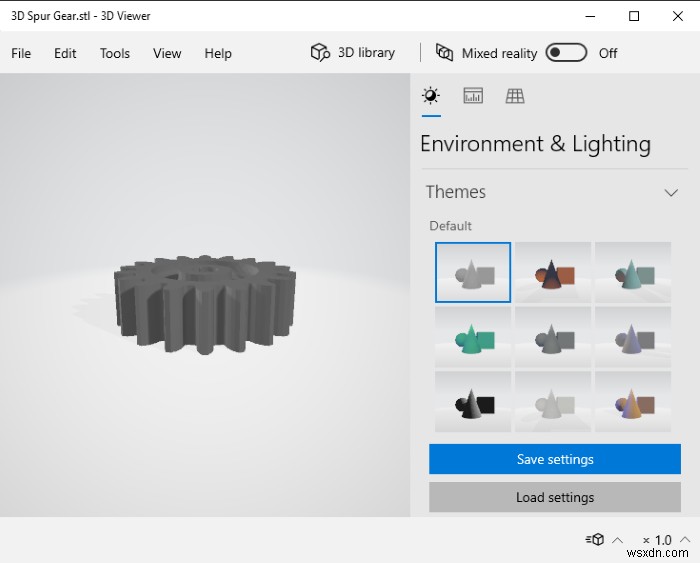Open the View menu
The height and width of the screenshot is (563, 700).
[167, 53]
